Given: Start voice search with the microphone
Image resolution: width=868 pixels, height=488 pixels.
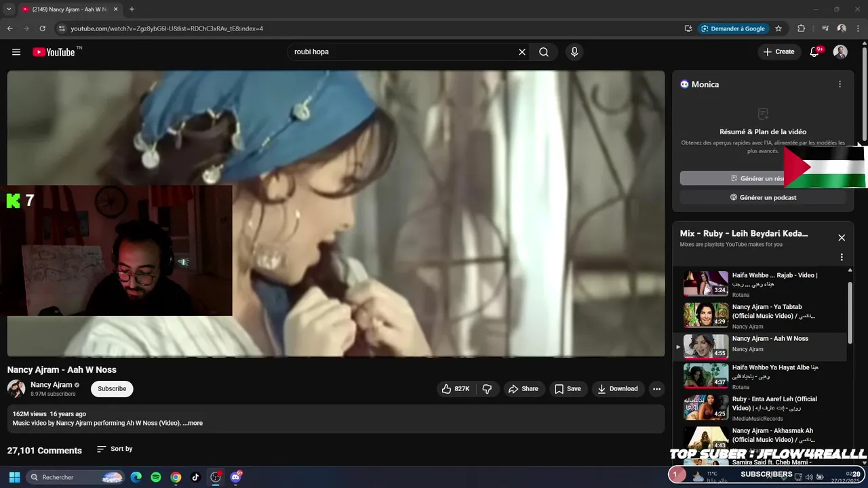Looking at the screenshot, I should point(574,52).
